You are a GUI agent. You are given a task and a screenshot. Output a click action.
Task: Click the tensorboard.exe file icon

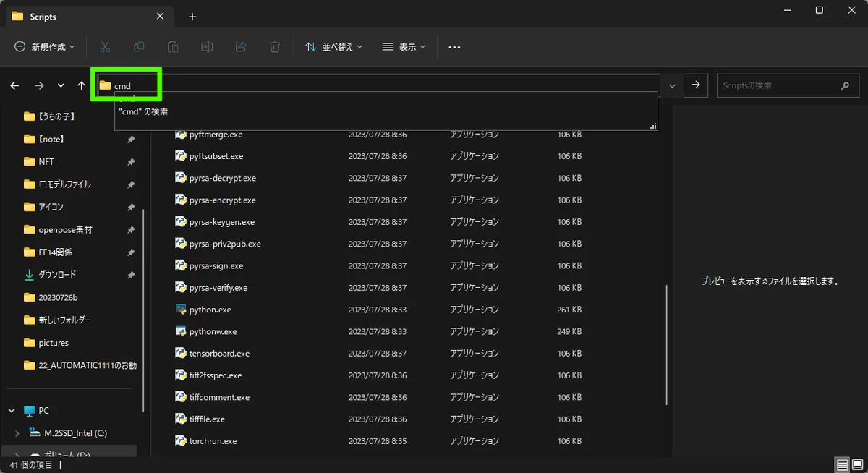point(181,353)
